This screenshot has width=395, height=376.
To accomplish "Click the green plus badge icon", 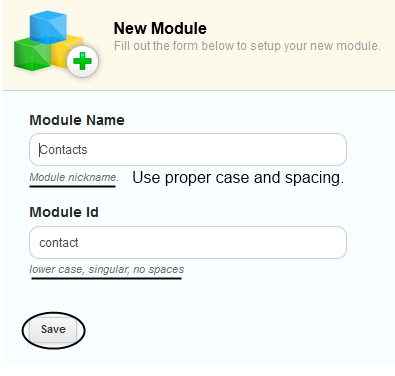I will click(x=82, y=61).
